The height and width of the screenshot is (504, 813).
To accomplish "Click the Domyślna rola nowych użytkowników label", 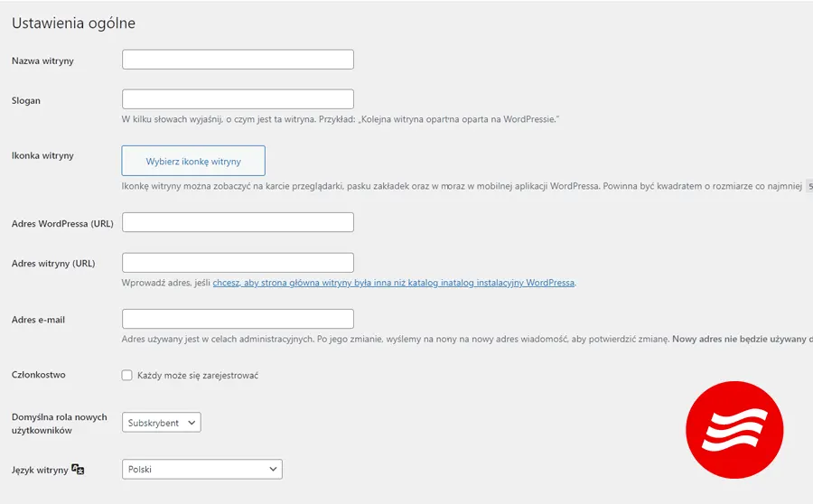I will click(59, 424).
